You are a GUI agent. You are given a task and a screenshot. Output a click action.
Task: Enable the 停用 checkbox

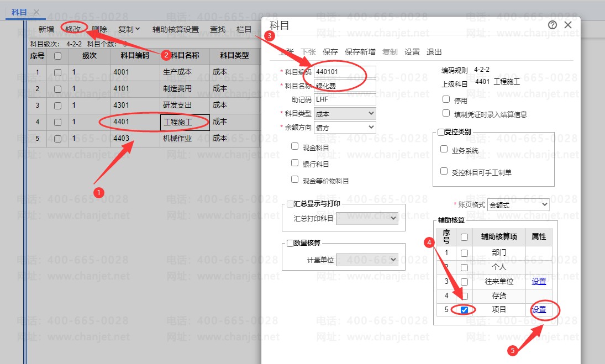[446, 99]
